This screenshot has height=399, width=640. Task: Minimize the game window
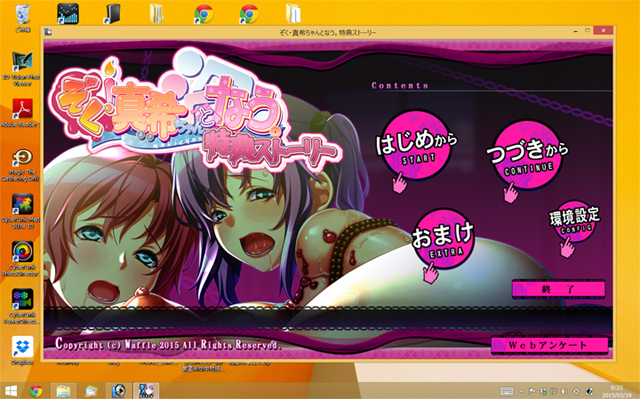(x=576, y=31)
